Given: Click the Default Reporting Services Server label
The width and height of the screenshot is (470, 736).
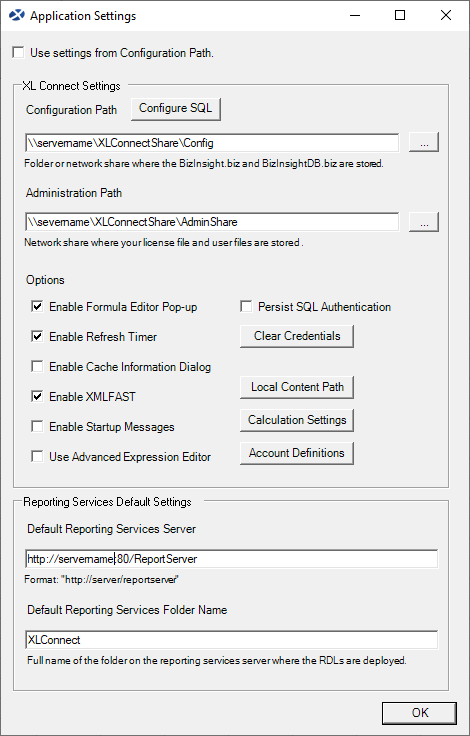Looking at the screenshot, I should pos(111,529).
